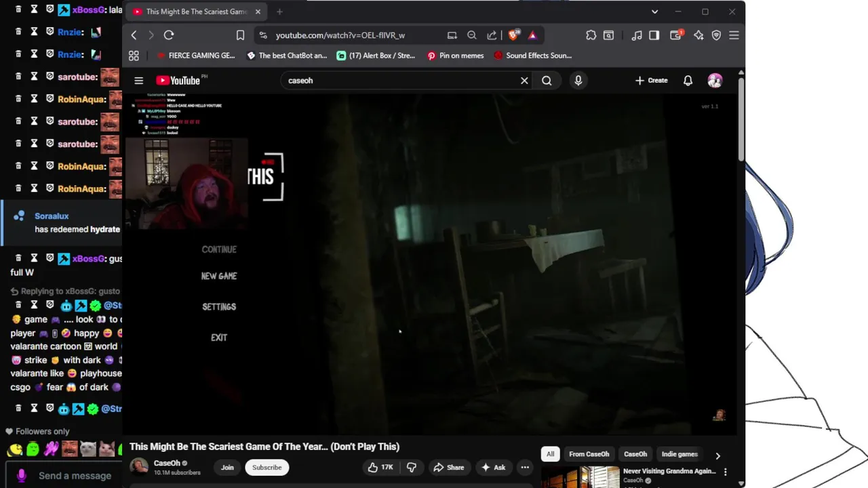Share the video using Share button
This screenshot has height=488, width=868.
(448, 467)
